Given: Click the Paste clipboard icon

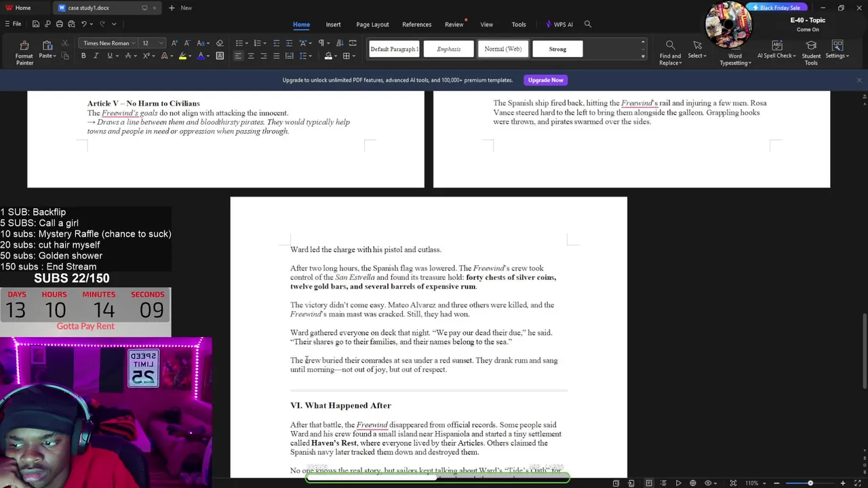Looking at the screenshot, I should pyautogui.click(x=47, y=45).
